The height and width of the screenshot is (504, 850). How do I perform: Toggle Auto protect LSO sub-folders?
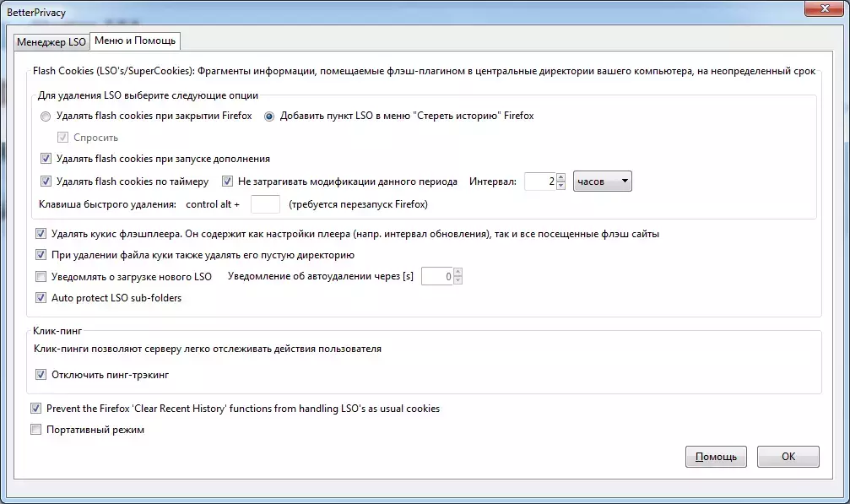41,298
